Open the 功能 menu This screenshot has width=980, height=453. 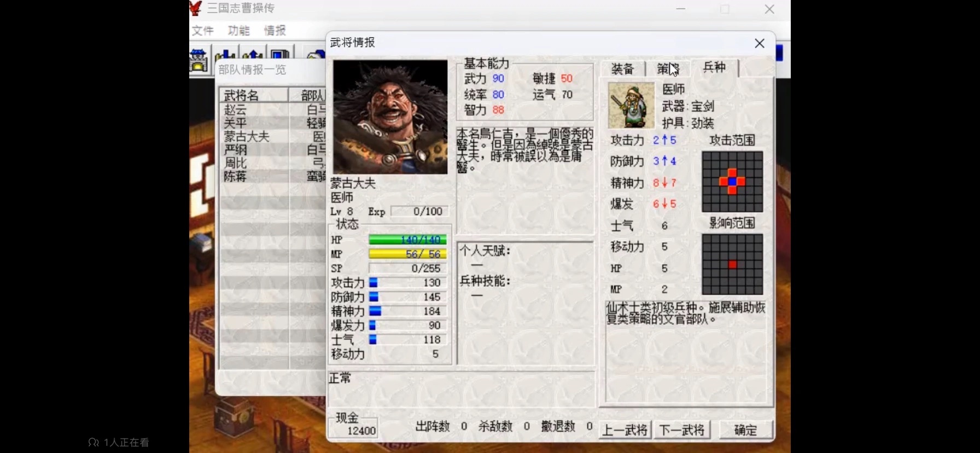(238, 31)
